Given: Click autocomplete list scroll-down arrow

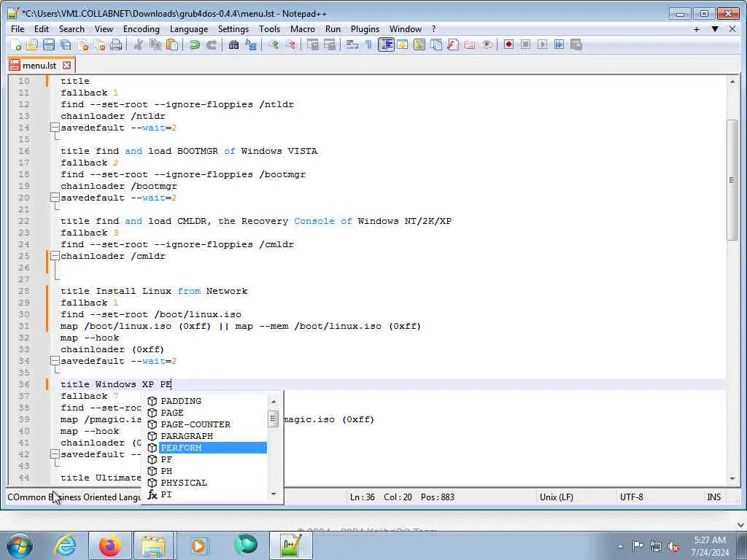Looking at the screenshot, I should (x=274, y=494).
